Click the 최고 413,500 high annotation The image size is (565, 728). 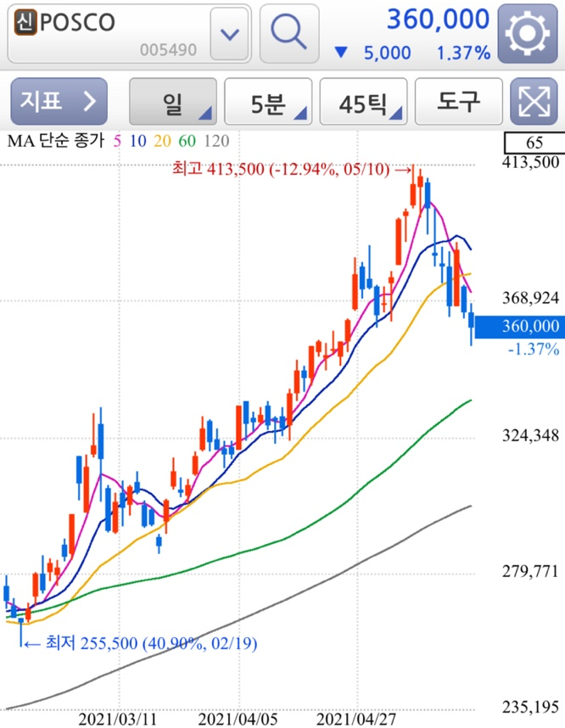292,169
